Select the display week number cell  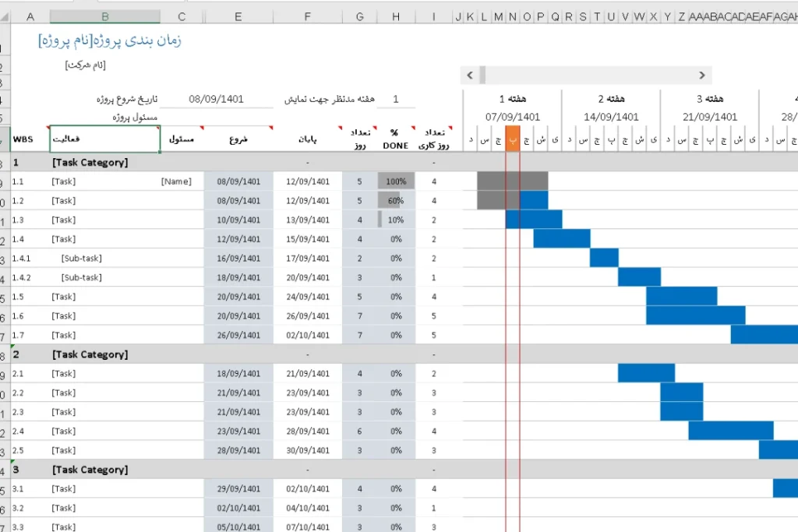396,100
